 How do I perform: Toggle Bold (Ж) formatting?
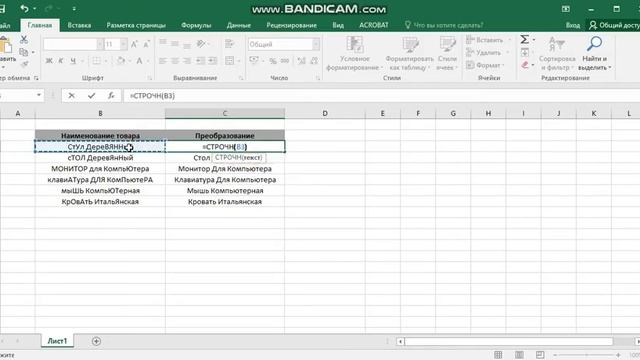click(x=49, y=61)
